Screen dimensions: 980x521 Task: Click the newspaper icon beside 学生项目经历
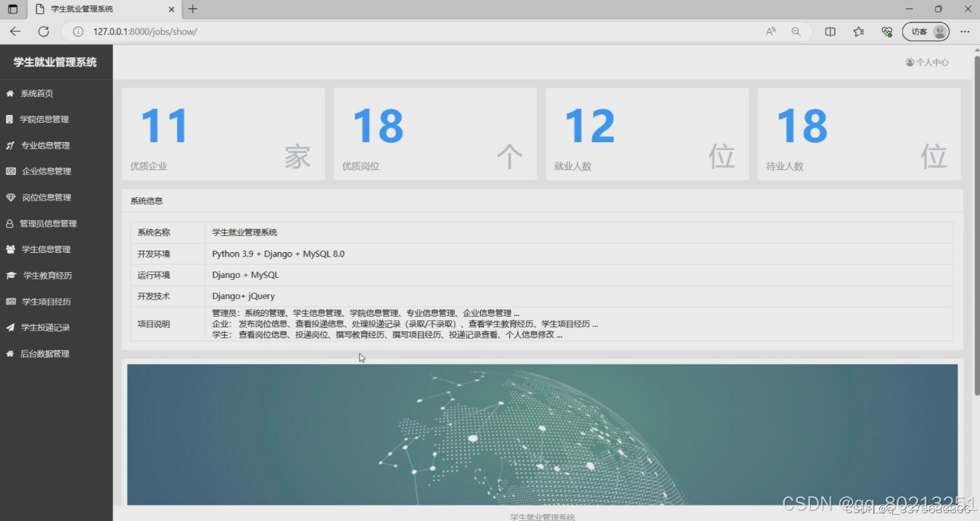(10, 302)
